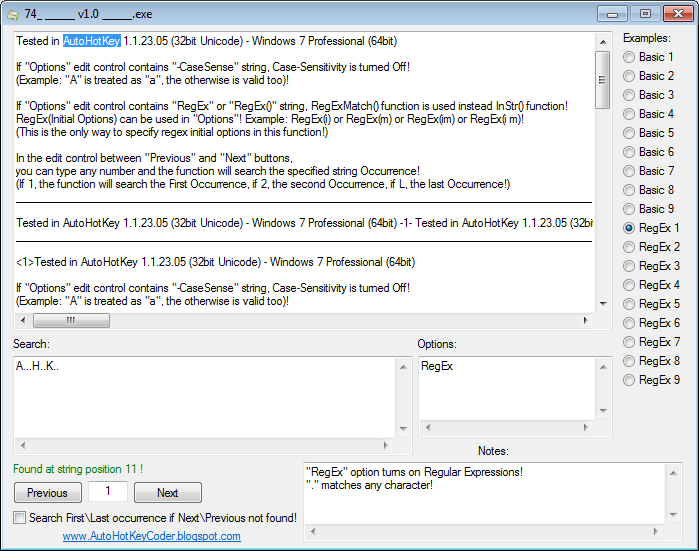Click main text area right scroll arrow
This screenshot has width=699, height=551.
click(585, 321)
